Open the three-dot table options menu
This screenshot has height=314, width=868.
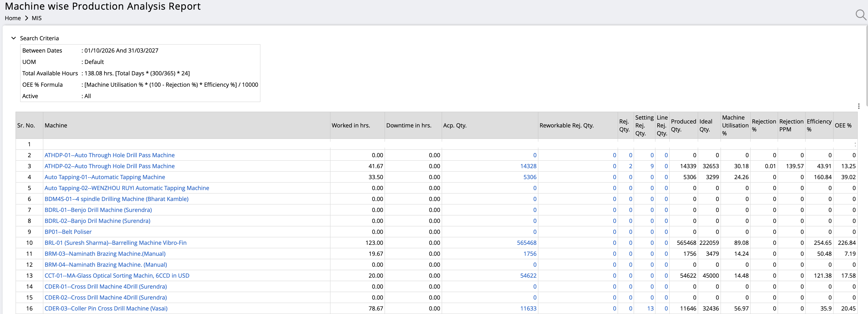point(859,106)
